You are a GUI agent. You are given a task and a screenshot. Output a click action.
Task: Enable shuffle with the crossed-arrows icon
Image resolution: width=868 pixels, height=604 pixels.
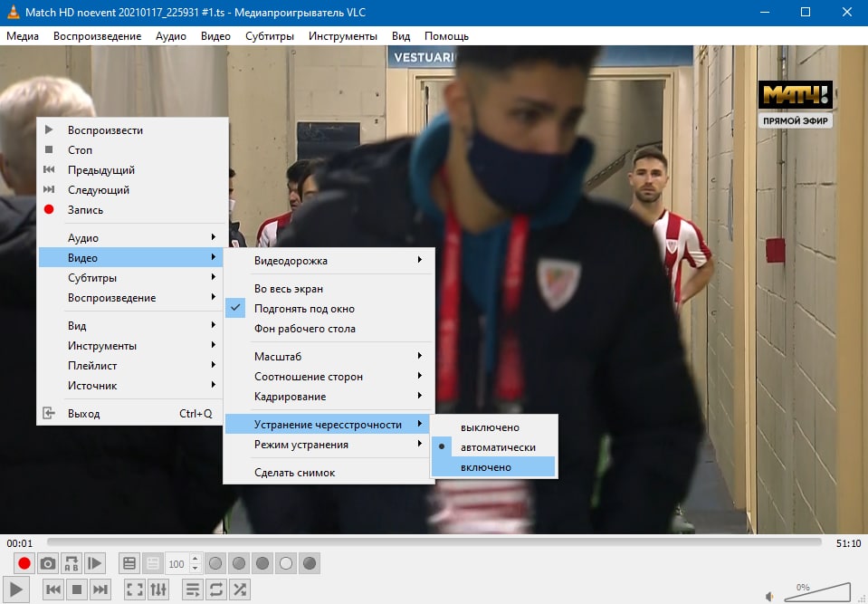pyautogui.click(x=240, y=589)
